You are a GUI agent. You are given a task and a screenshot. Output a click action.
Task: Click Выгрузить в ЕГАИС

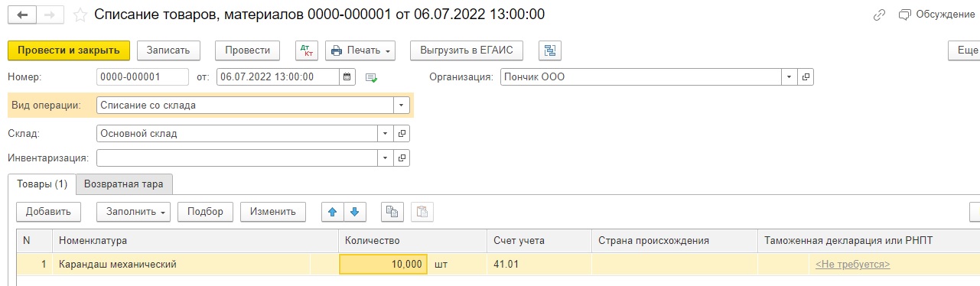[x=467, y=50]
